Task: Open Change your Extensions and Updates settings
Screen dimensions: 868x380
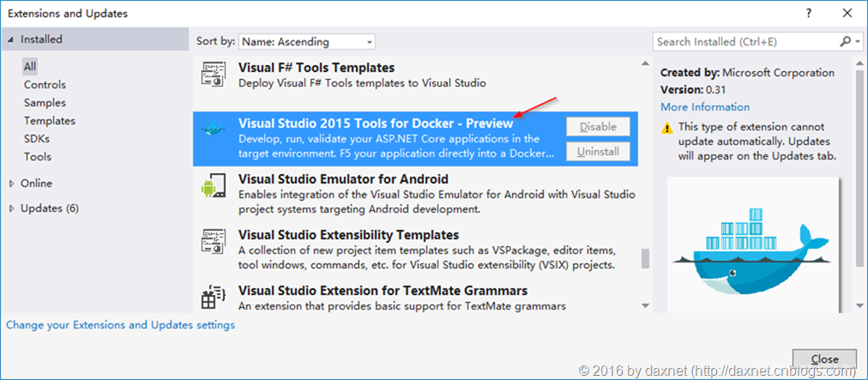Action: [x=121, y=324]
